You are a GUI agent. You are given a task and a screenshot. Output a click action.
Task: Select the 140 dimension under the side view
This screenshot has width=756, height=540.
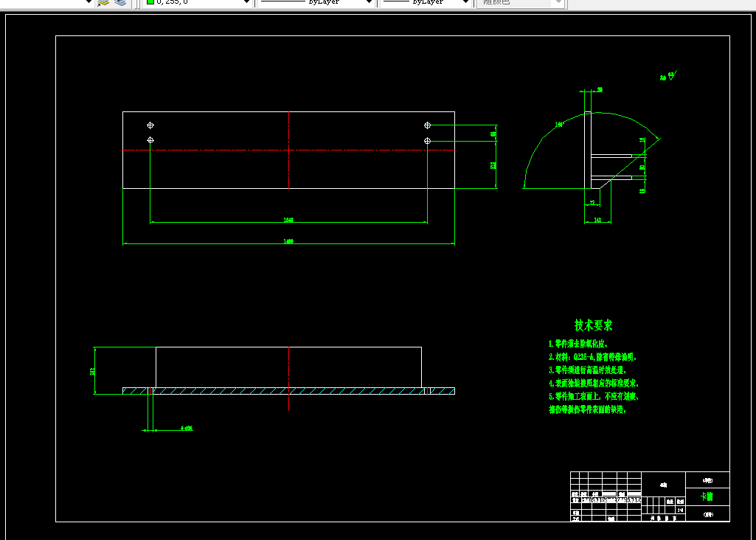(x=598, y=220)
